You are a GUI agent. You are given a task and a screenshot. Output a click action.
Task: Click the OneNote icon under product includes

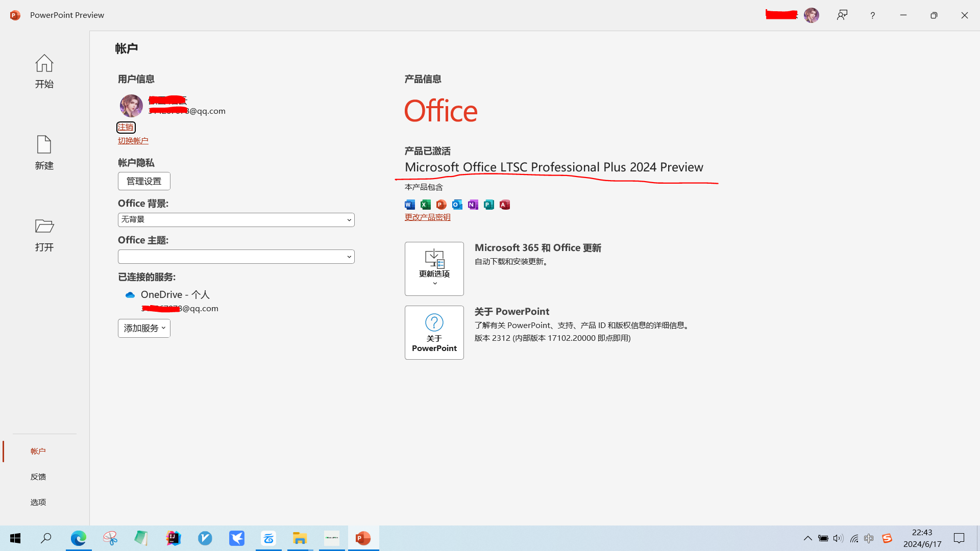point(473,205)
